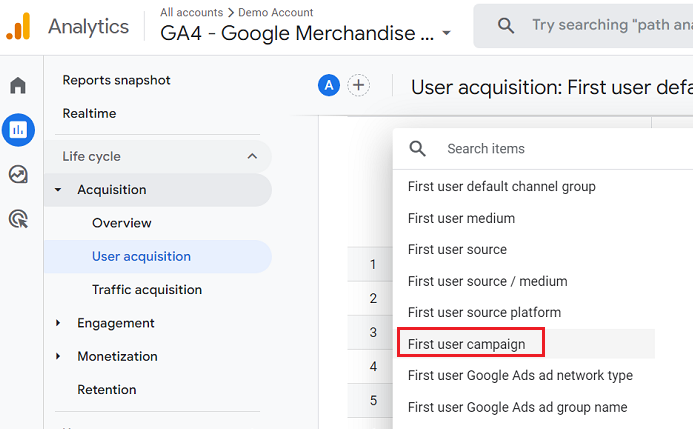Open the Advertising cursor icon
The height and width of the screenshot is (429, 693).
[18, 219]
